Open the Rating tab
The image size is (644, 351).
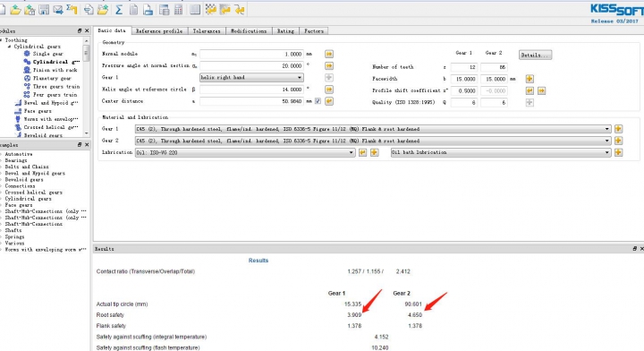click(285, 30)
